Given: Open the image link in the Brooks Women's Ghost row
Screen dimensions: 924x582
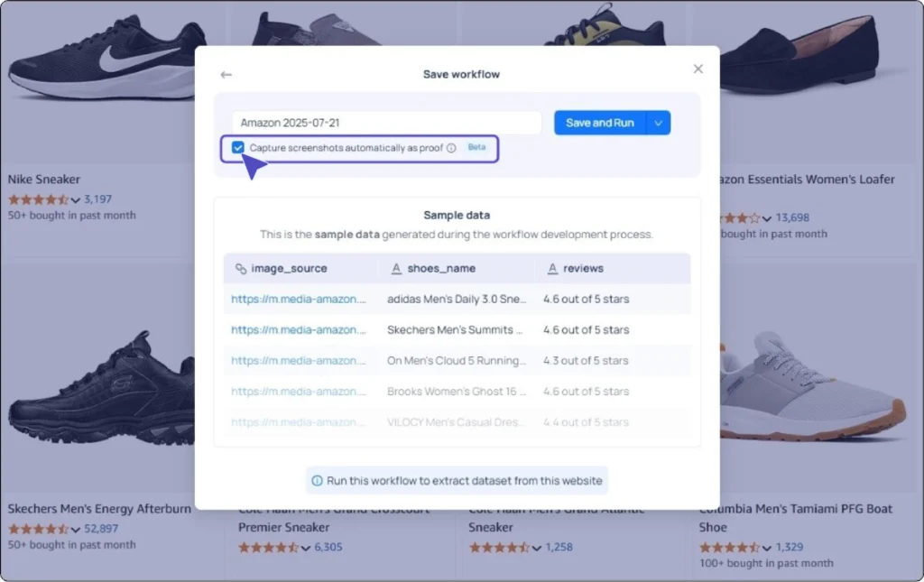Looking at the screenshot, I should click(298, 391).
